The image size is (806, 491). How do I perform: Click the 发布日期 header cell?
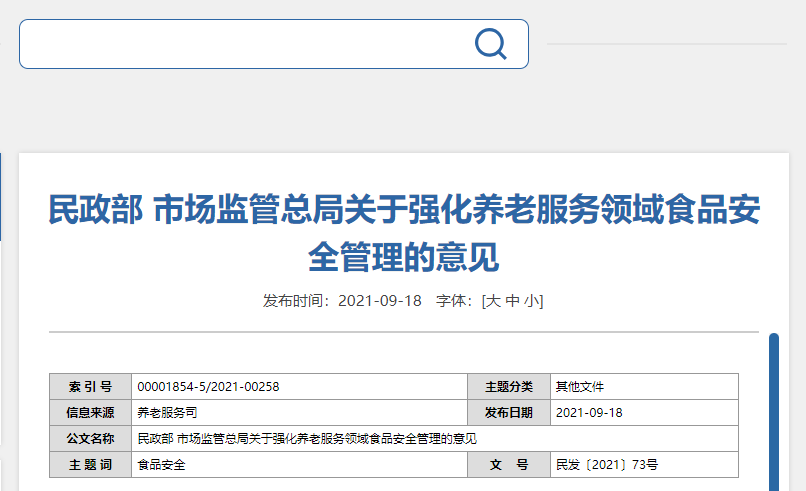click(x=509, y=412)
